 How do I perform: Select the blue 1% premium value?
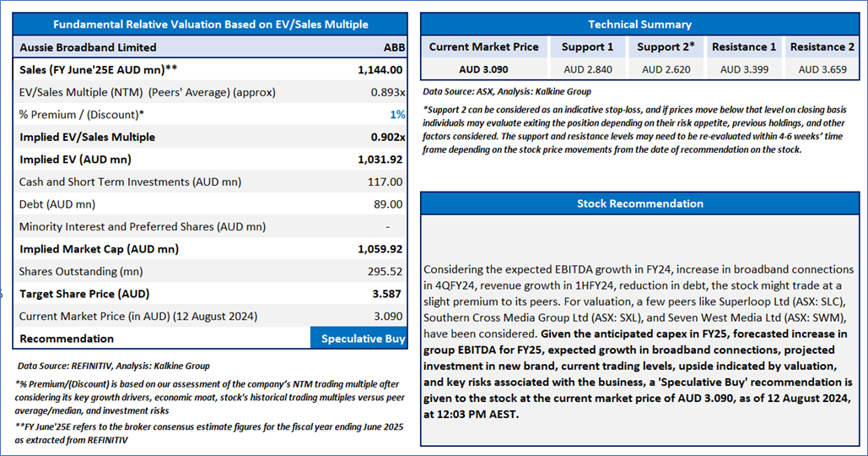point(397,114)
